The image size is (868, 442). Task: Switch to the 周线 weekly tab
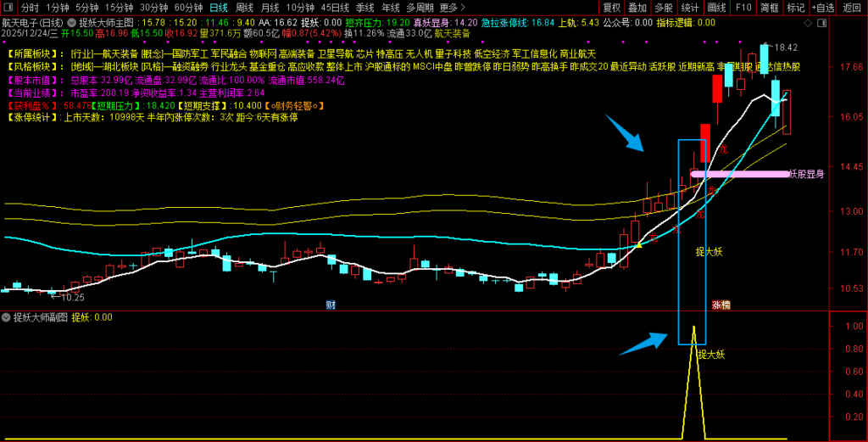244,8
